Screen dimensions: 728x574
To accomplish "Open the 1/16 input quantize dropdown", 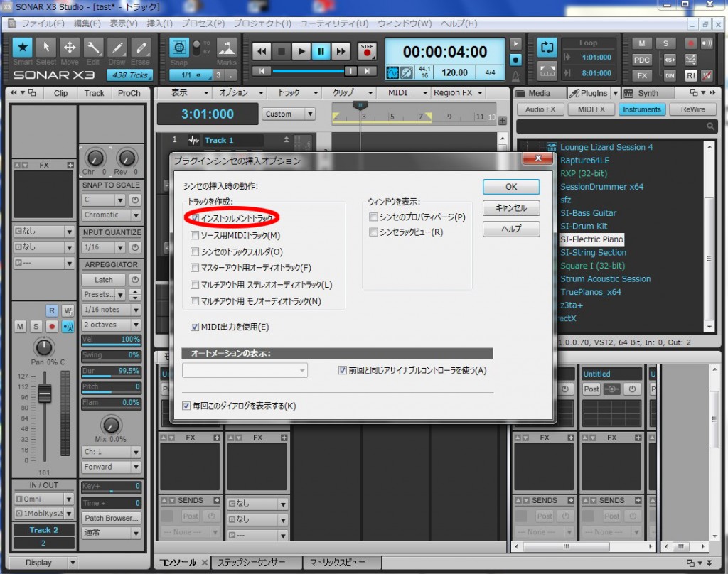I will 104,247.
